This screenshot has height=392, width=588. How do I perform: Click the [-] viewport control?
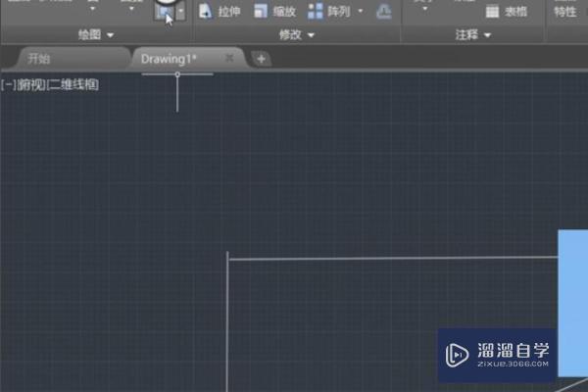[x=9, y=85]
